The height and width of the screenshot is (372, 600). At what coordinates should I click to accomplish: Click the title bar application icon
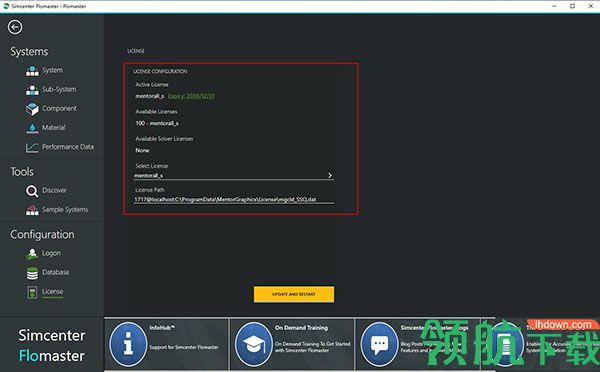point(6,6)
